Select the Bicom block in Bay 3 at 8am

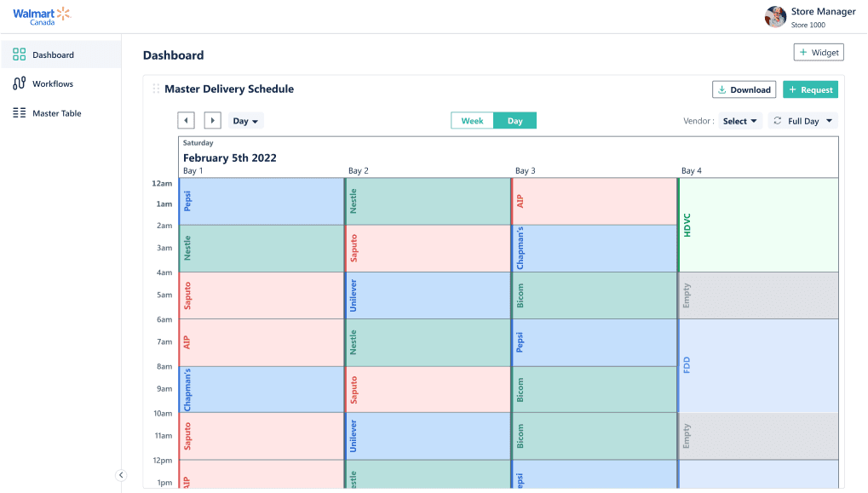tap(595, 389)
